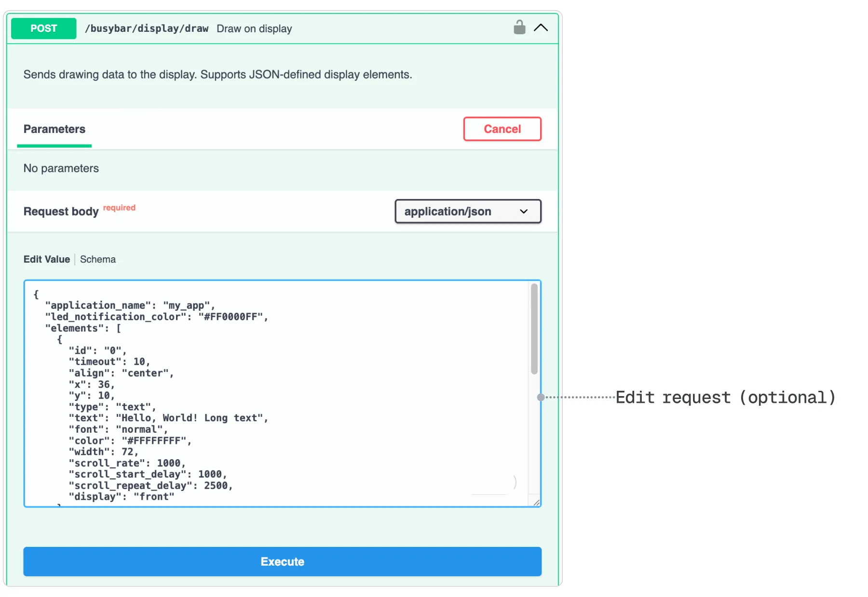Click the "color": "#FFFFFFFF" line
This screenshot has width=868, height=597.
pyautogui.click(x=130, y=440)
